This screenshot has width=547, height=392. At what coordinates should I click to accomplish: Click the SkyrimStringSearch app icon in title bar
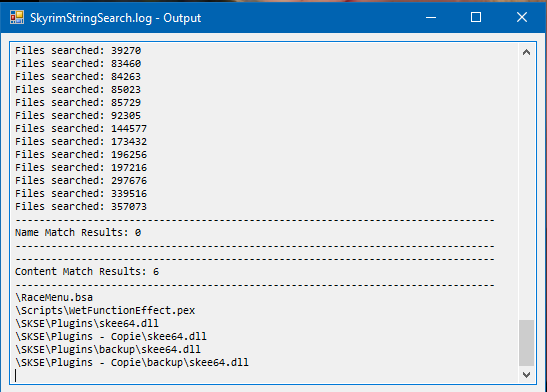click(17, 17)
